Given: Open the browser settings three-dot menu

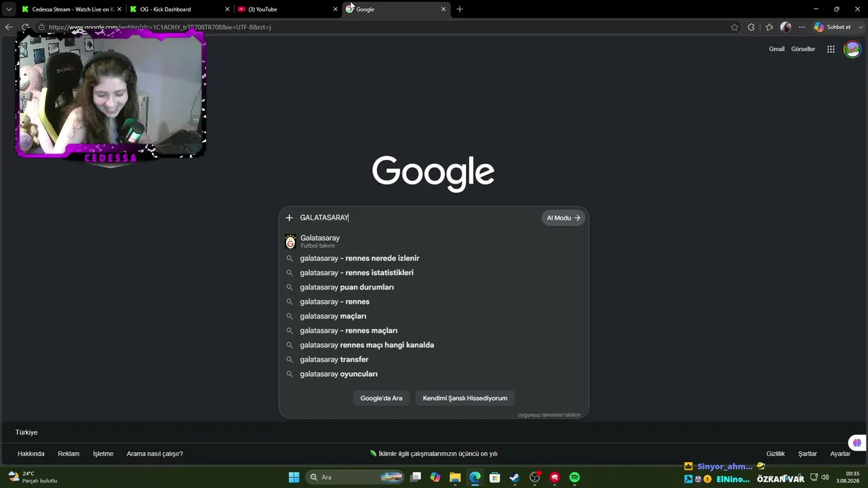Looking at the screenshot, I should coord(802,27).
